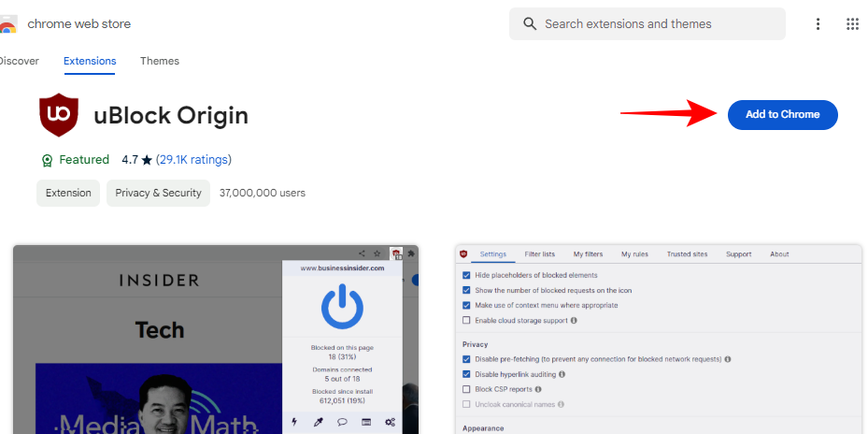
Task: Click the share icon in first screenshot
Action: pos(362,253)
